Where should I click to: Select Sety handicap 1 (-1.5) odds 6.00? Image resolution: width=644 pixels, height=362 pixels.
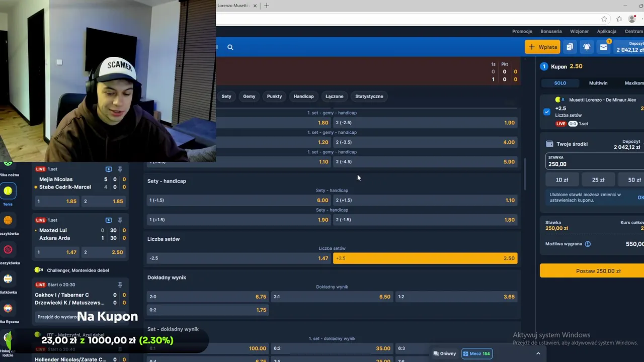click(x=238, y=200)
